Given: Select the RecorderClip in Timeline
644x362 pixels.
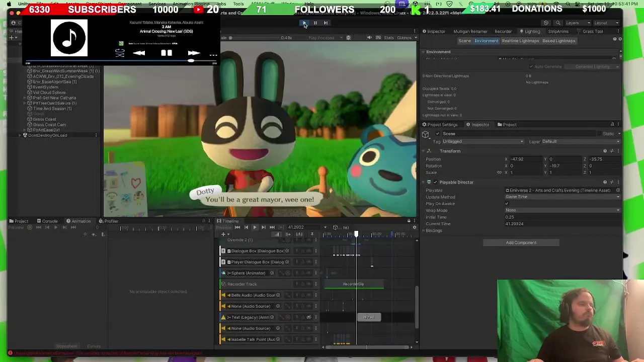Looking at the screenshot, I should (x=354, y=284).
